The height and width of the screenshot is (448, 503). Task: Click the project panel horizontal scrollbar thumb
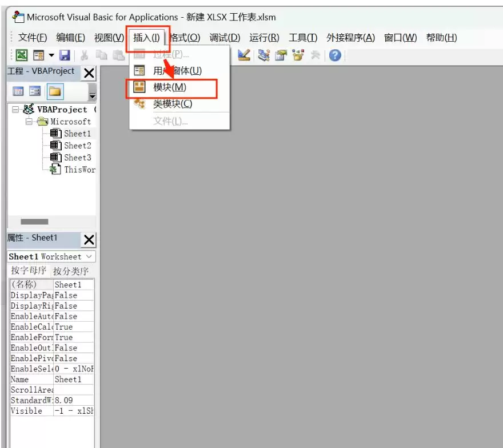[34, 222]
